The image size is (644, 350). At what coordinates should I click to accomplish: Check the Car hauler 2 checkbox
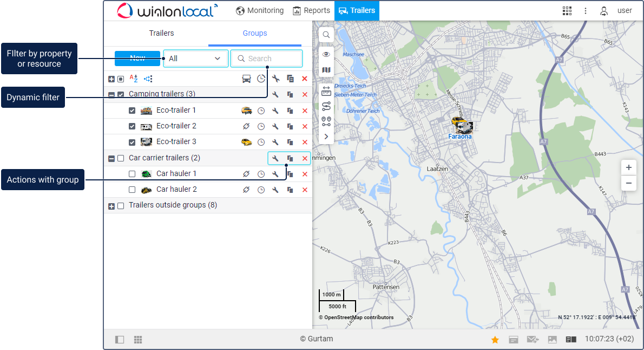[132, 190]
